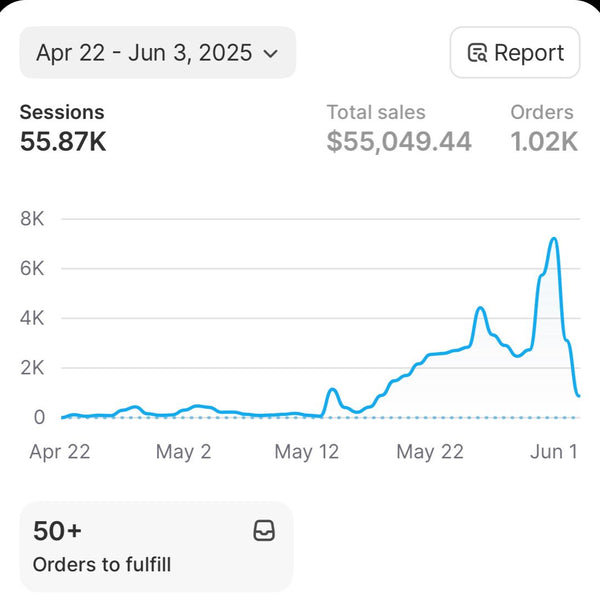The image size is (600, 603).
Task: Click the highest peak of the sessions chart
Action: (x=553, y=239)
